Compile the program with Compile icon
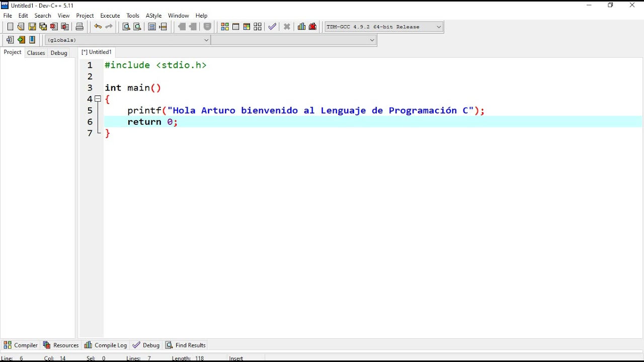This screenshot has height=362, width=644. 225,27
